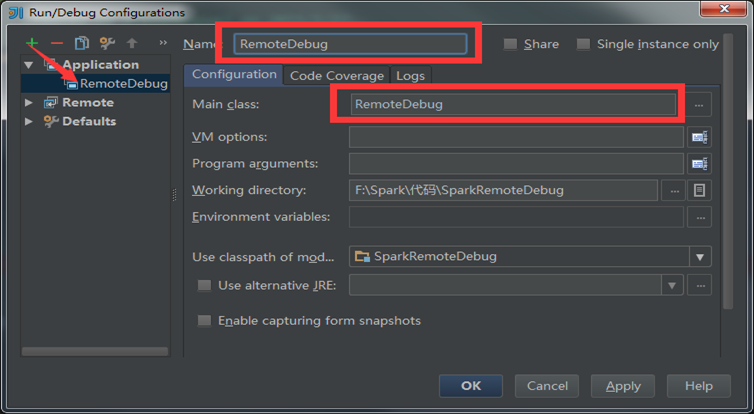Click into the Program arguments field
Viewport: 754px width, 414px height.
[516, 164]
